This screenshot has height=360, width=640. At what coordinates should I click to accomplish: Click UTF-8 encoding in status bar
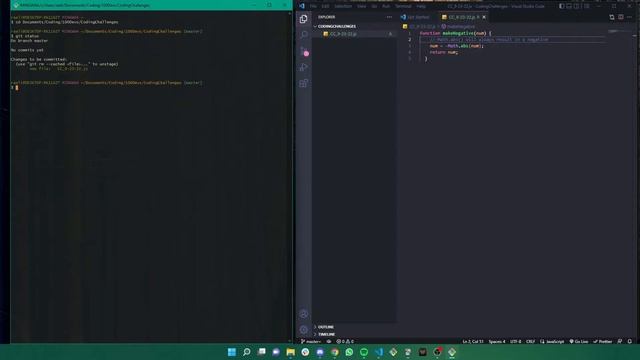click(x=516, y=341)
